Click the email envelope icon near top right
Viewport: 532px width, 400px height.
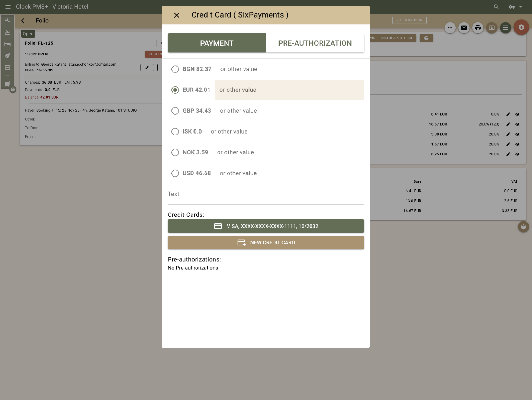point(464,28)
